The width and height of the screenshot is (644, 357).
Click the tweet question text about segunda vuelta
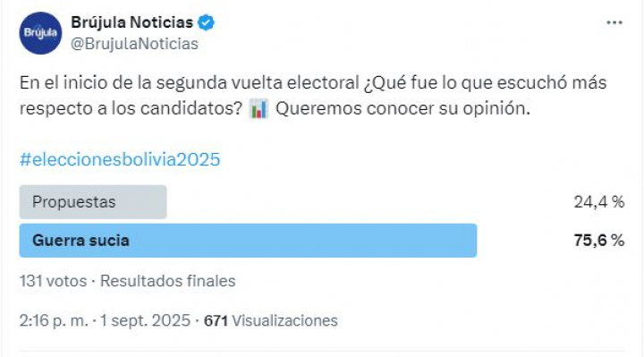313,96
